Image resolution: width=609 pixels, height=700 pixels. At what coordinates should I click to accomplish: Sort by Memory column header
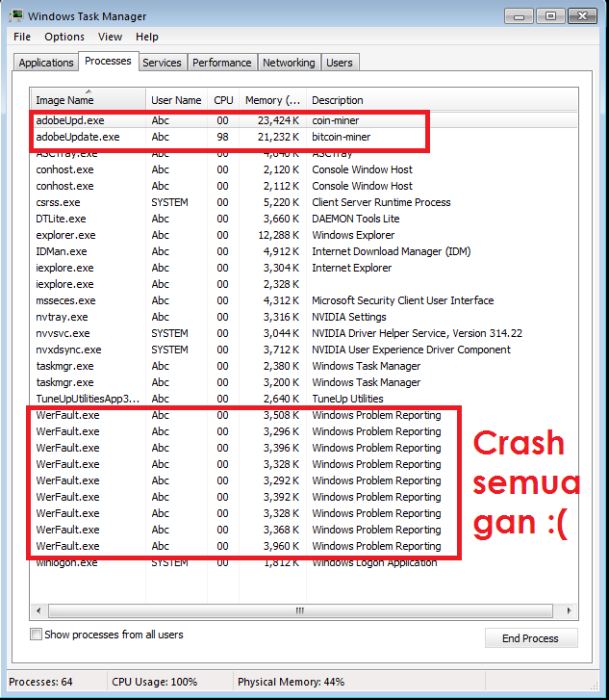click(x=272, y=99)
